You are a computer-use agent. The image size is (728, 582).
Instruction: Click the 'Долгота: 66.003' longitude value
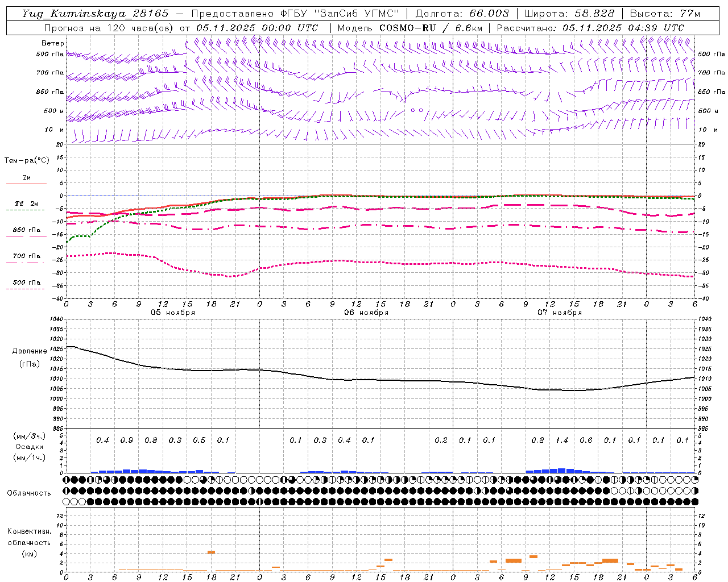(462, 14)
